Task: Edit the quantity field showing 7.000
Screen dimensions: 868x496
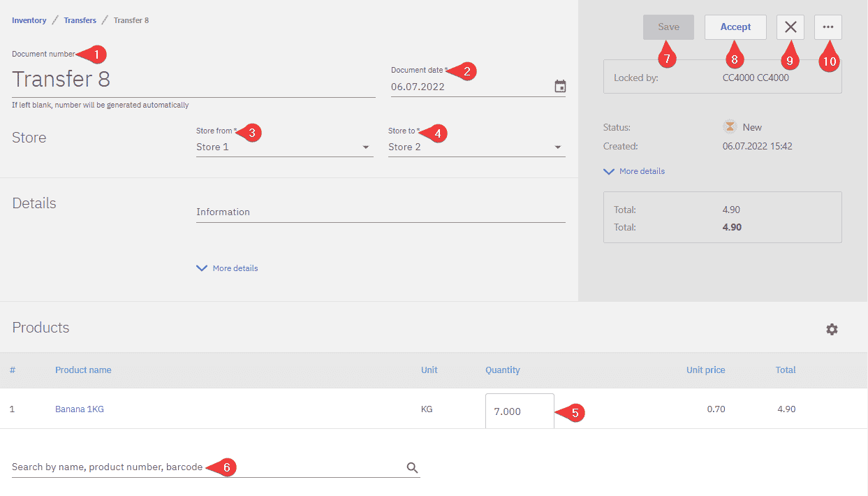Action: point(519,411)
